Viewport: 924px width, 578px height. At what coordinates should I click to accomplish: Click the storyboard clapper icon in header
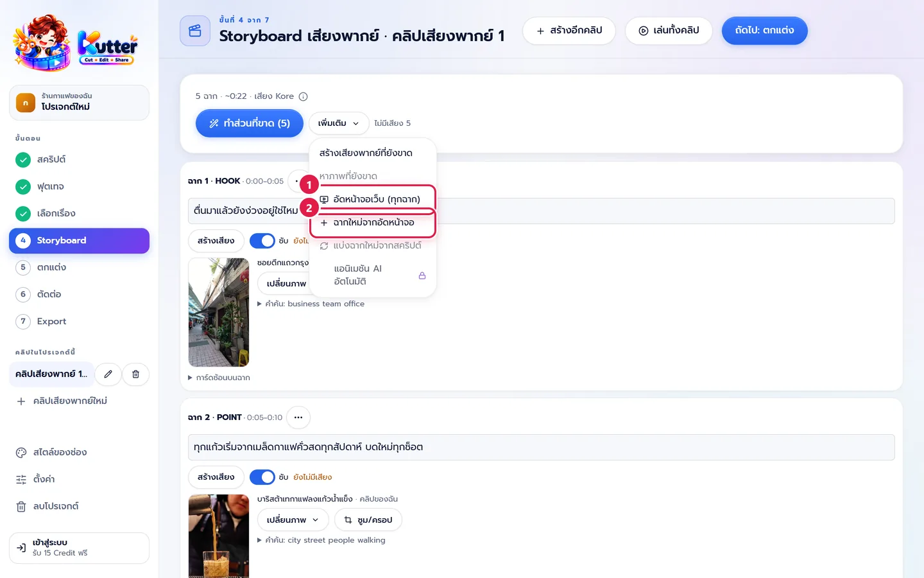coord(195,31)
